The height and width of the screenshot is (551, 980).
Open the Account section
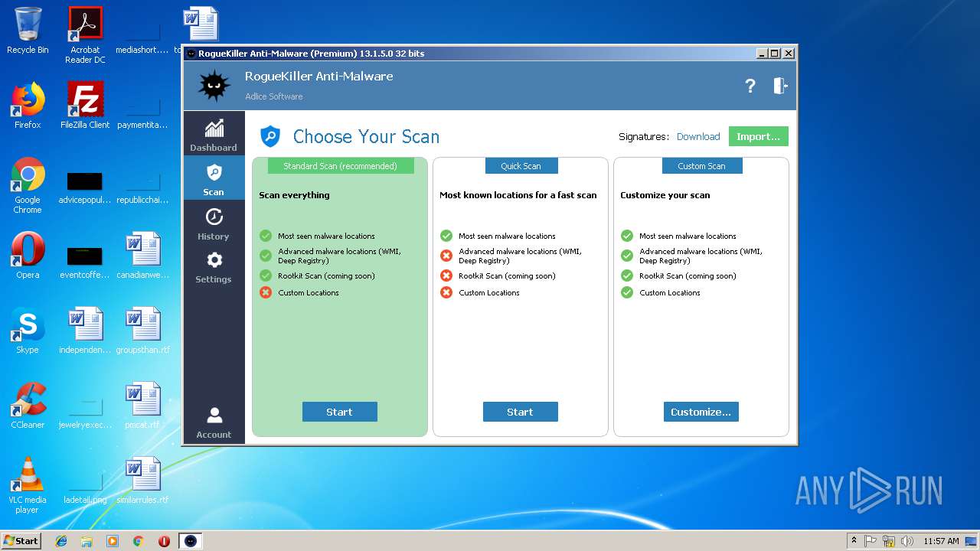click(x=214, y=422)
